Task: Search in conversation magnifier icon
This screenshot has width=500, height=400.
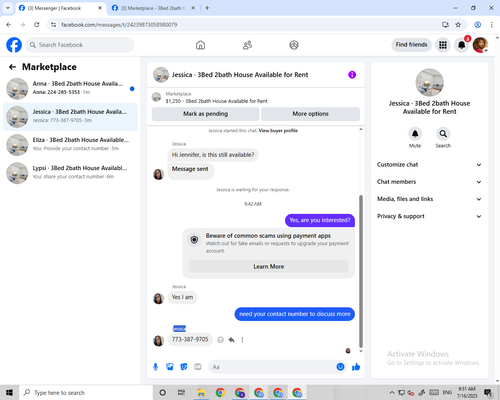Action: click(x=443, y=134)
